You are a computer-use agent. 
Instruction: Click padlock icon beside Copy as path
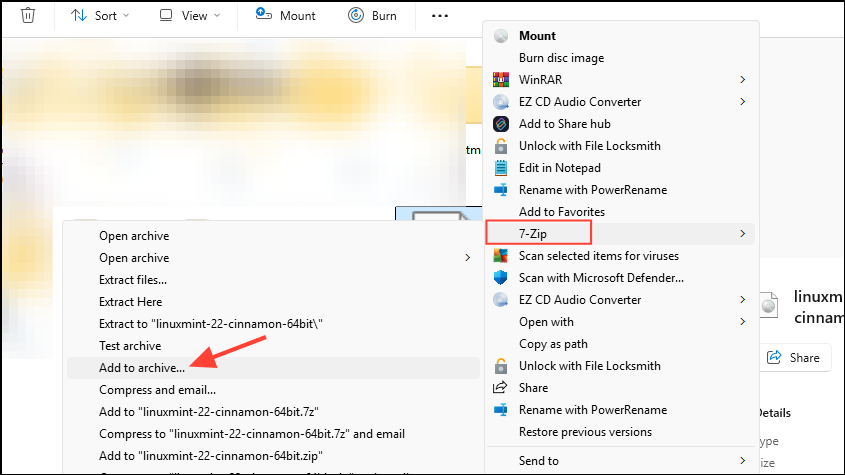click(501, 366)
